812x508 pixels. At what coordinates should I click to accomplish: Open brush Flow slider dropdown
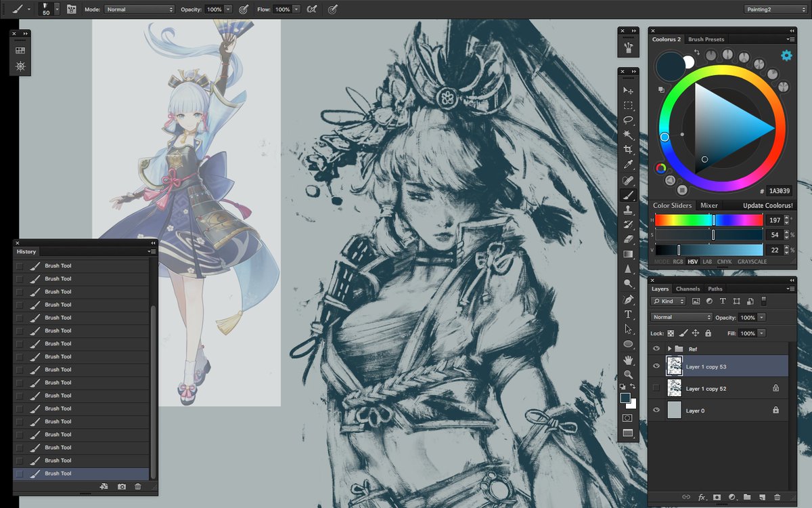click(296, 9)
